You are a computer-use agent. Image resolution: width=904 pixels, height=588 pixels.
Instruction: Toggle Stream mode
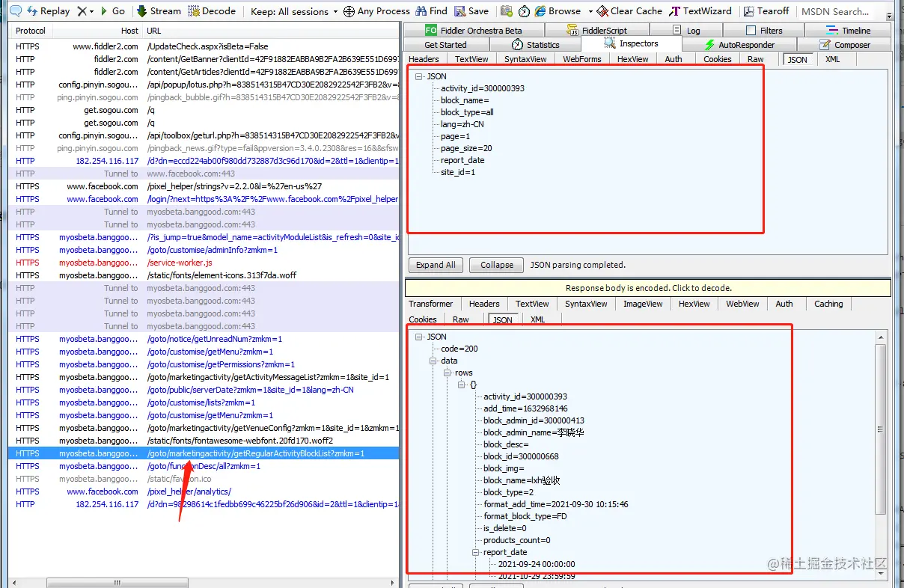159,11
